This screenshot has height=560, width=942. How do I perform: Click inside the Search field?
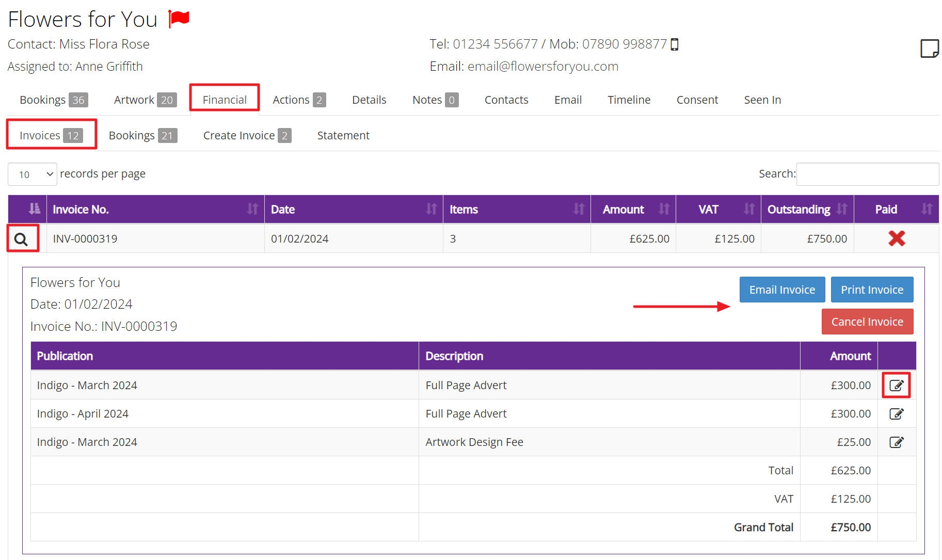pos(867,174)
